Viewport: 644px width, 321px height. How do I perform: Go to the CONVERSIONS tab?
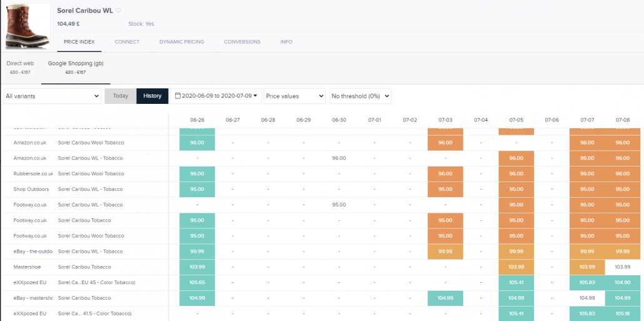(x=242, y=42)
